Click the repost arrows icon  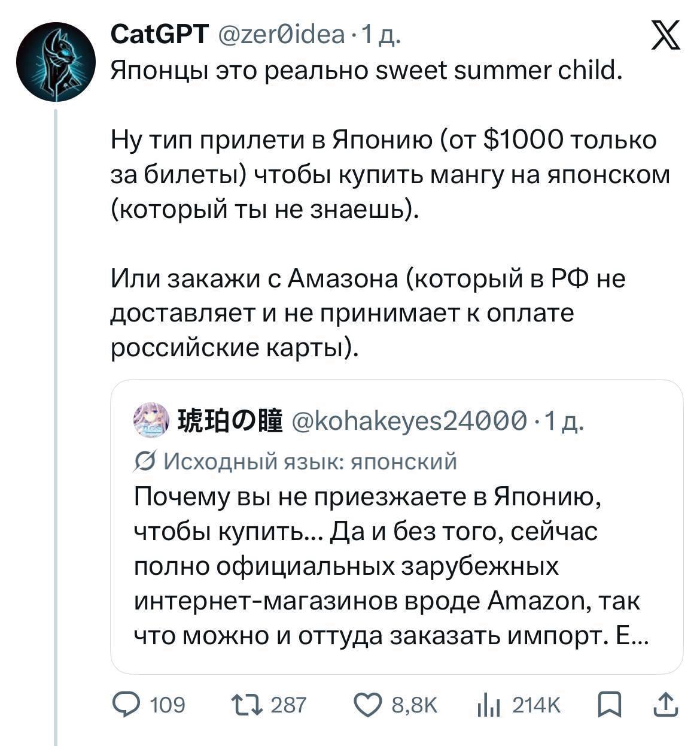[247, 706]
